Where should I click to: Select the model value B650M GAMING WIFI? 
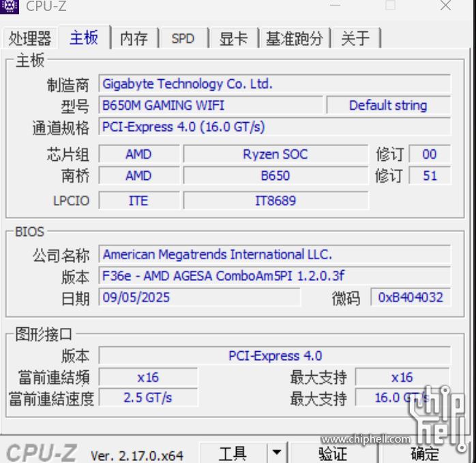click(x=211, y=106)
